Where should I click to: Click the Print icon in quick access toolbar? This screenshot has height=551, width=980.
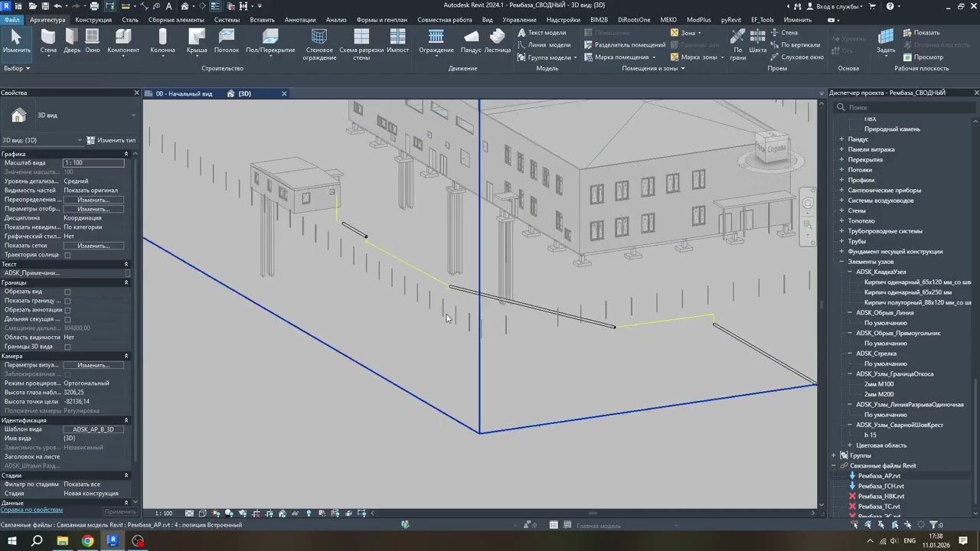[x=94, y=6]
